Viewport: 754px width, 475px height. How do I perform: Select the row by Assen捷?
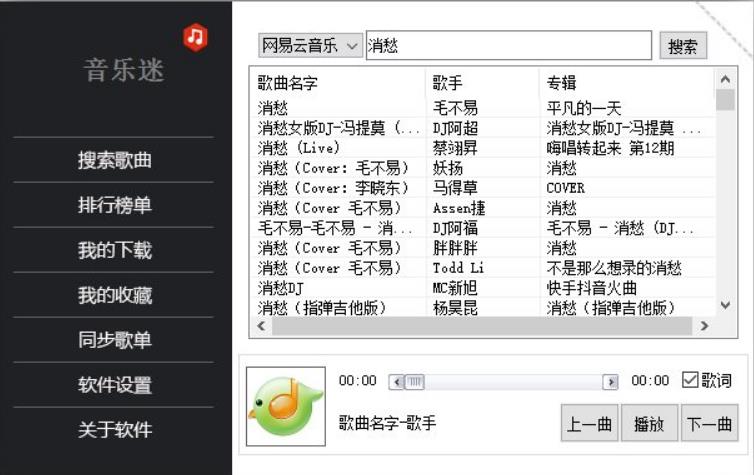(x=483, y=208)
